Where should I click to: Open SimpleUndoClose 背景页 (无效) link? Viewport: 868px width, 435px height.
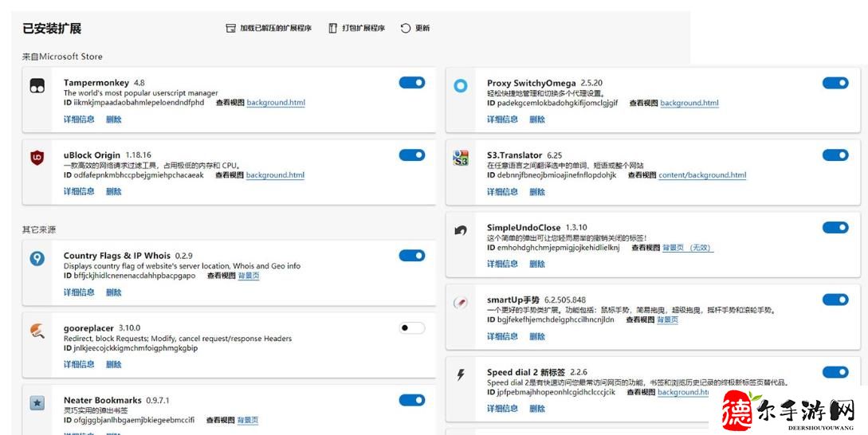coord(688,248)
